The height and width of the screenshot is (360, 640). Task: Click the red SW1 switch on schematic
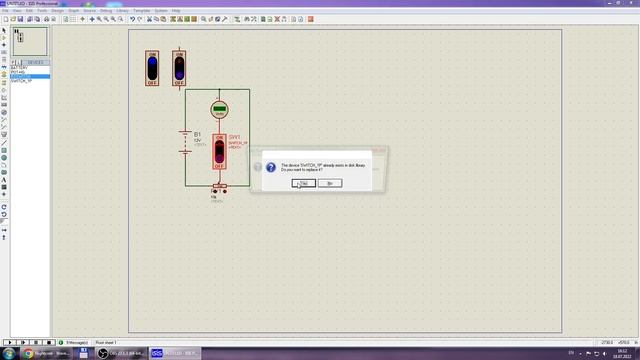coord(220,152)
